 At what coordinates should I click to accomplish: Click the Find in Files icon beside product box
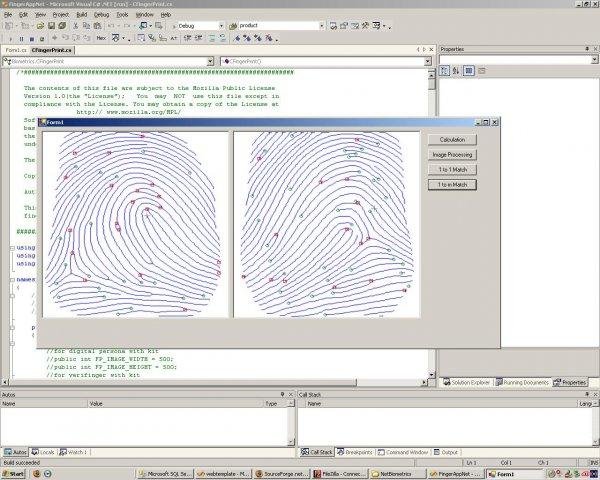click(x=233, y=26)
